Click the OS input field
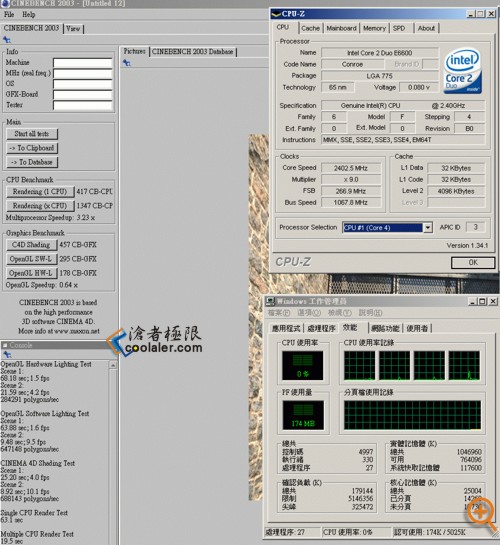The width and height of the screenshot is (500, 545). (x=83, y=84)
